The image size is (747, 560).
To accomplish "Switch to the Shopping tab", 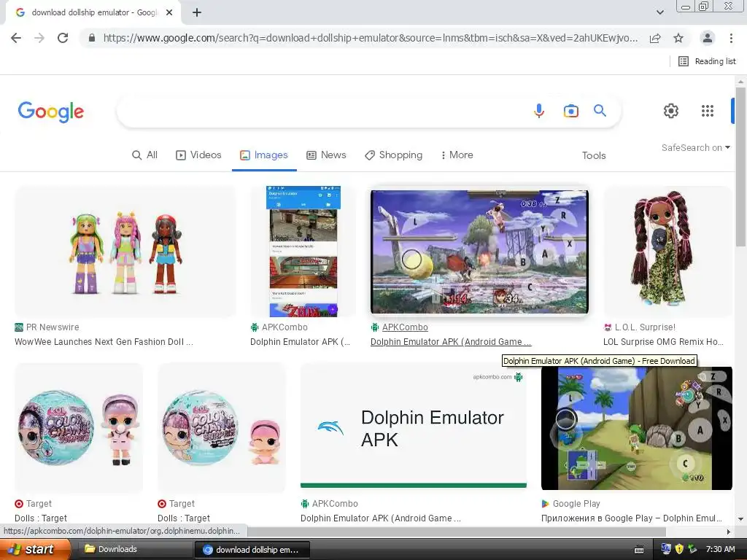I will (x=393, y=155).
